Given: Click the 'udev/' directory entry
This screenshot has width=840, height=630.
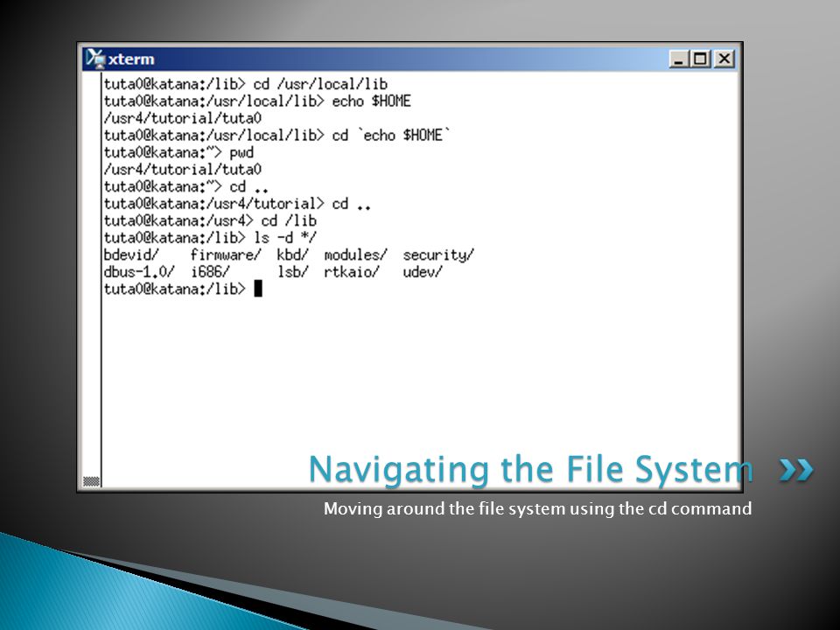Looking at the screenshot, I should (x=423, y=272).
